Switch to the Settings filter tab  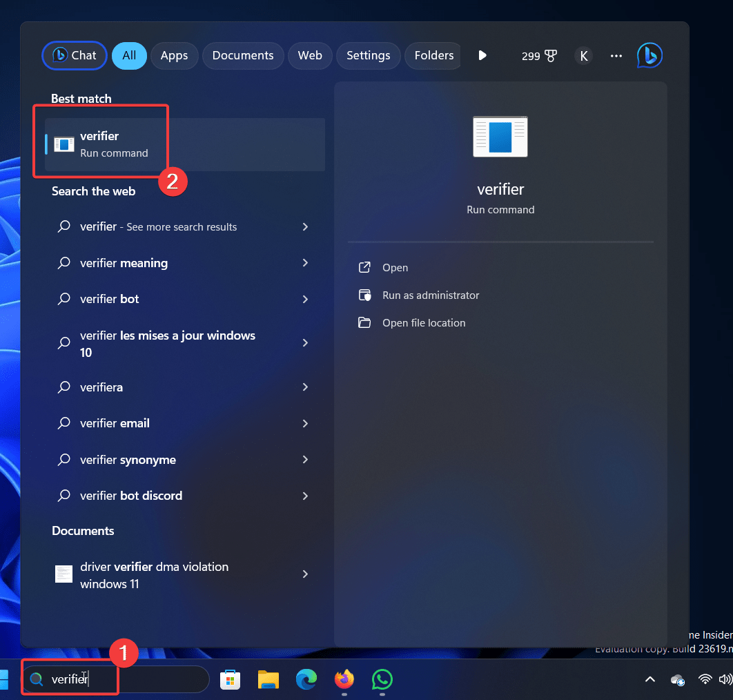pos(368,56)
